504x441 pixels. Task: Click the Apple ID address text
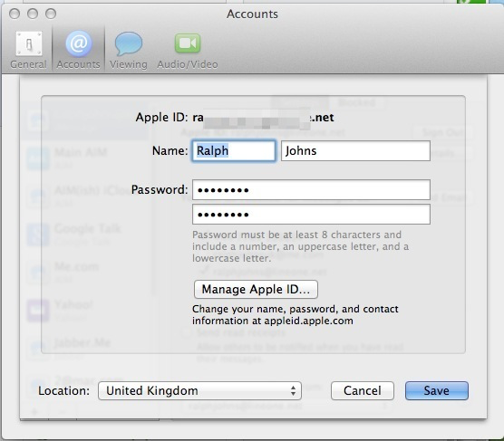(x=263, y=118)
